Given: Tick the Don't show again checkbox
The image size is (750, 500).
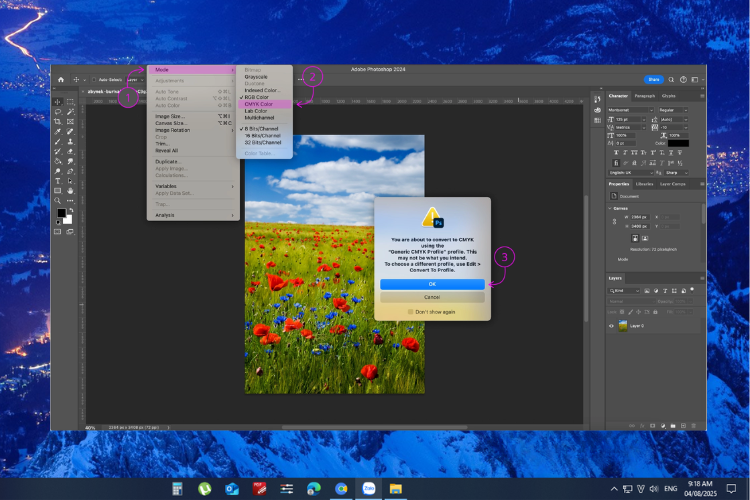Looking at the screenshot, I should click(x=410, y=312).
